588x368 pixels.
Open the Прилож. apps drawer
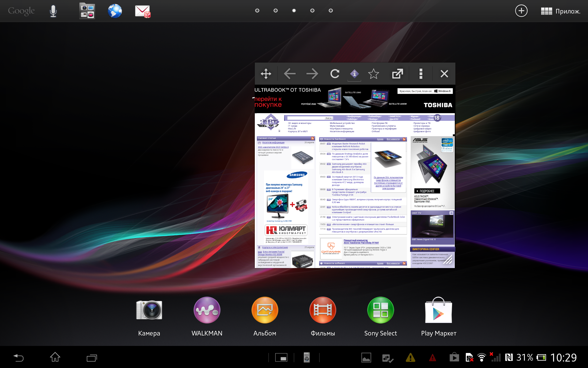click(560, 11)
